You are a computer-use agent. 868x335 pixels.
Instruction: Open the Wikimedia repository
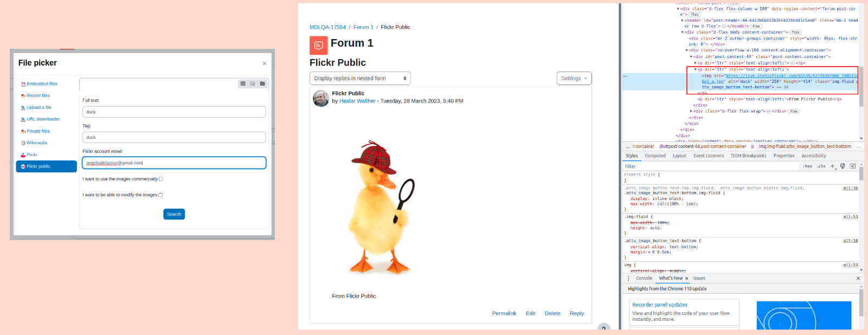click(37, 143)
